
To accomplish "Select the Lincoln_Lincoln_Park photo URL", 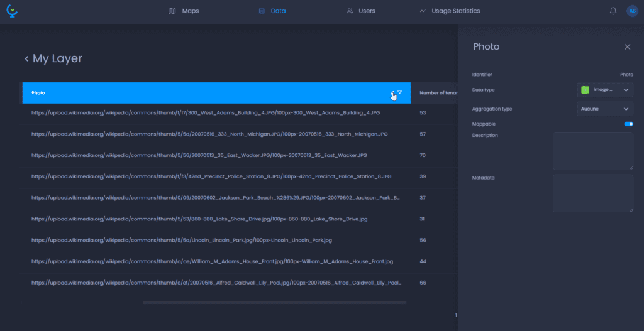I will click(x=182, y=241).
